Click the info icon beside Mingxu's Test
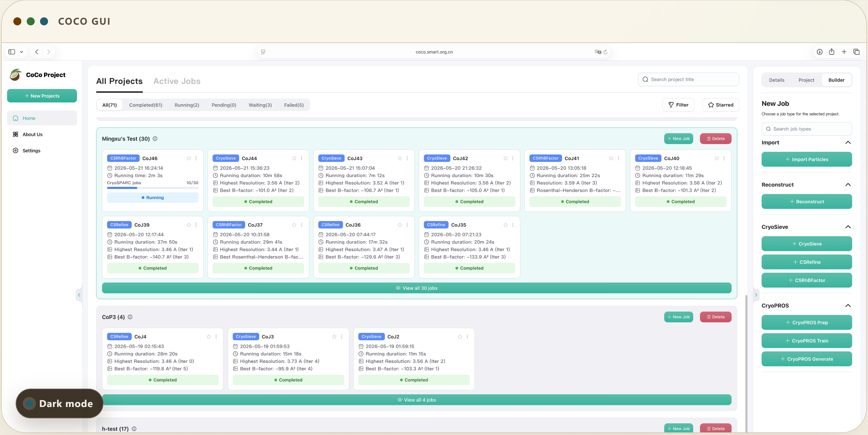Viewport: 868px width, 435px height. tap(155, 139)
